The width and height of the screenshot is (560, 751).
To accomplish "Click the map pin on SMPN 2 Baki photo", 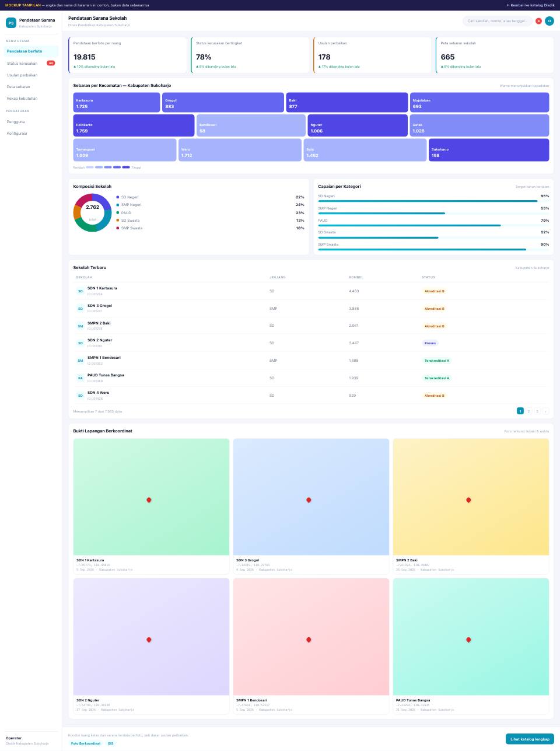I will click(x=468, y=500).
